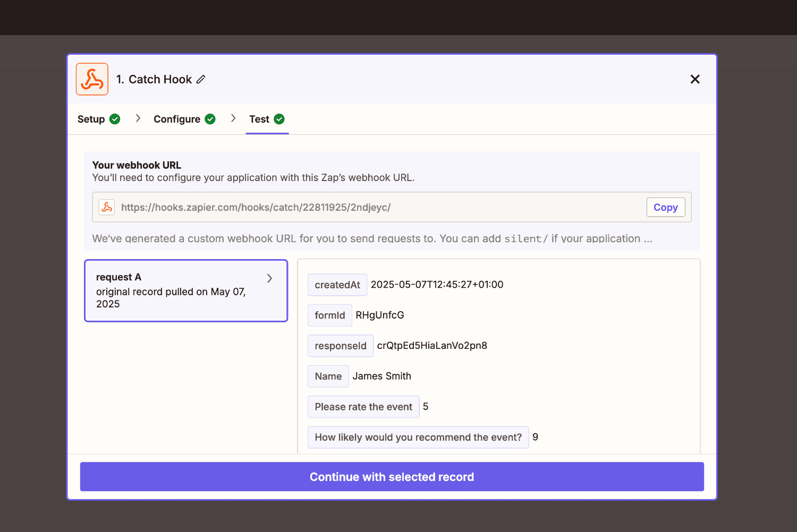Click the value RHgUnfcG
Viewport: 797px width, 532px height.
pyautogui.click(x=380, y=315)
